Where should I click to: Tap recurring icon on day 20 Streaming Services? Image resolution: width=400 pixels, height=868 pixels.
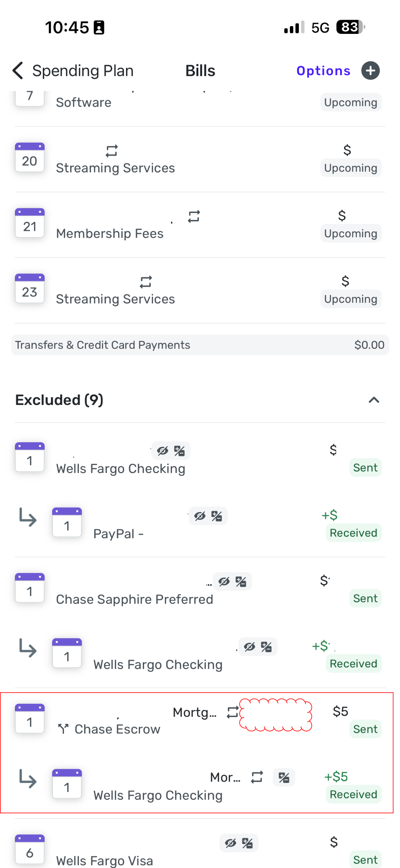click(112, 151)
